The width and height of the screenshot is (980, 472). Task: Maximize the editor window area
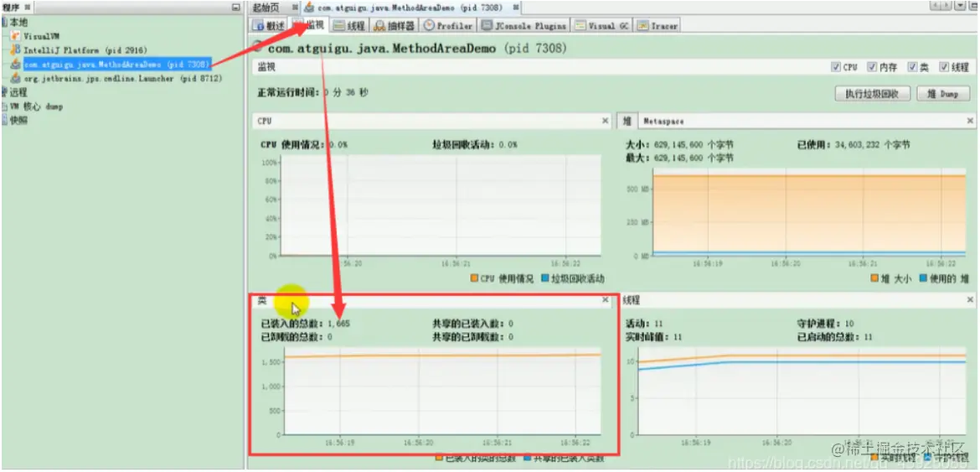(x=972, y=6)
